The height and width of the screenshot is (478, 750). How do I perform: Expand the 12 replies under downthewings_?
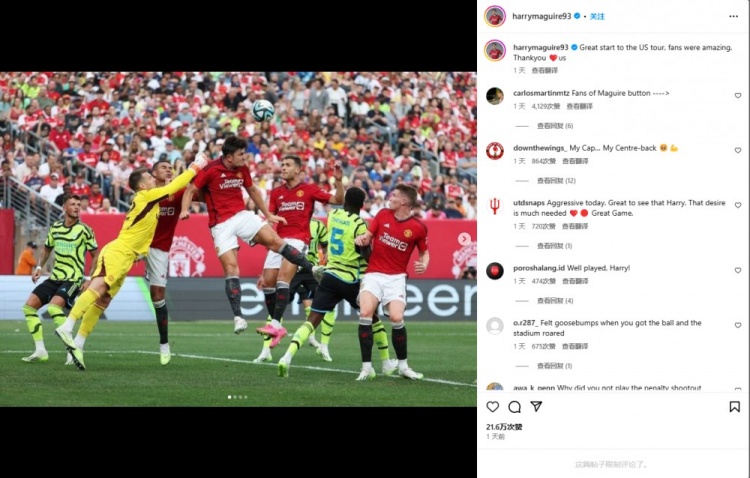pos(556,180)
